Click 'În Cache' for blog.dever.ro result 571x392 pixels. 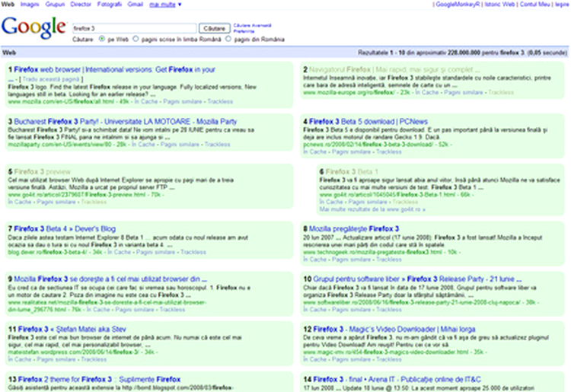119,252
